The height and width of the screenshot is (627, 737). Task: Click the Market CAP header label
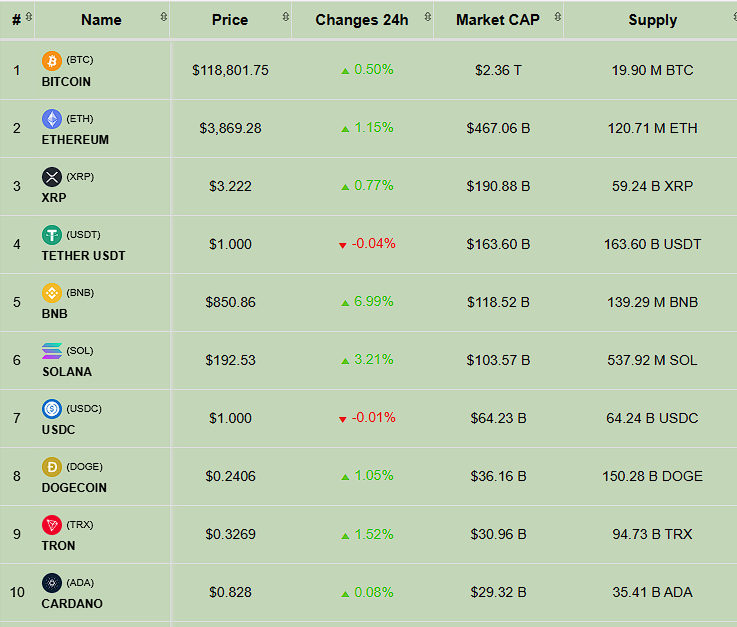(498, 20)
